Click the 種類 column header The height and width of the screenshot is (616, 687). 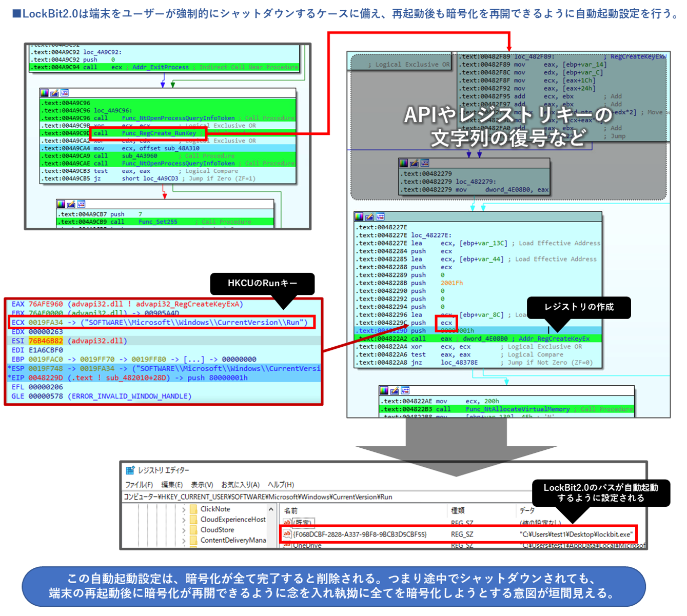[458, 510]
